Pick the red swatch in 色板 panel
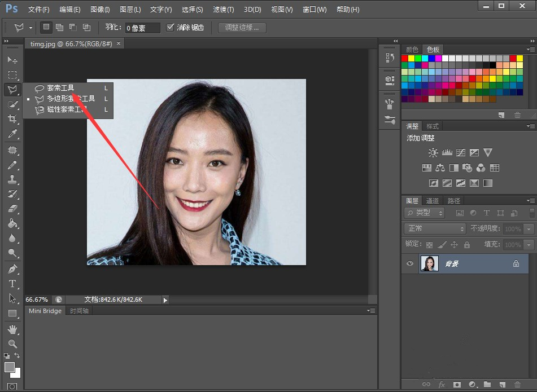Screen dimensions: 537x392 pos(404,58)
